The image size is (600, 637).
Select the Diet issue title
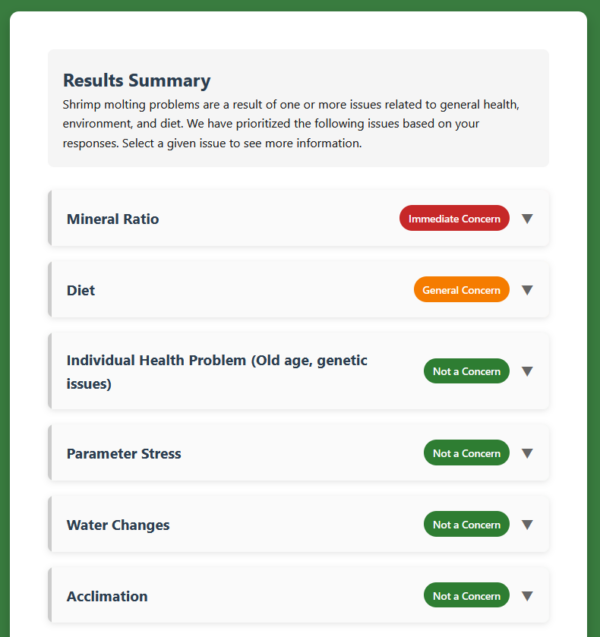coord(81,290)
